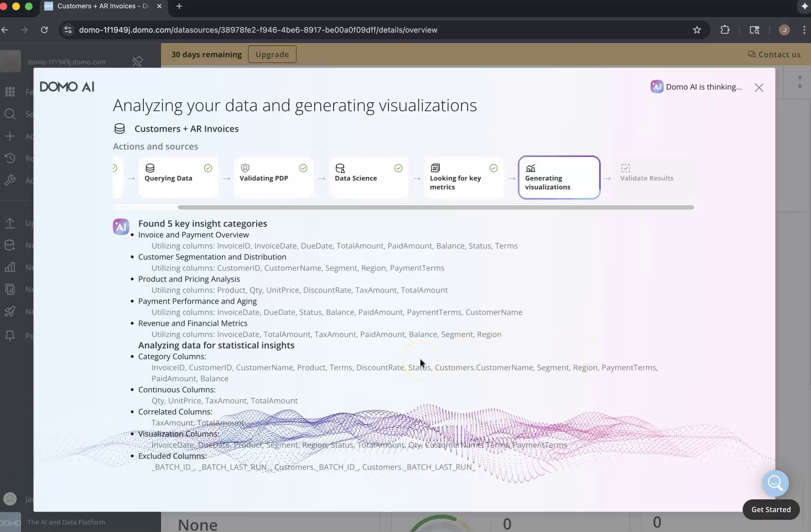Screen dimensions: 811x532
Task: Open the Chrome three-dot menu
Action: pyautogui.click(x=804, y=30)
